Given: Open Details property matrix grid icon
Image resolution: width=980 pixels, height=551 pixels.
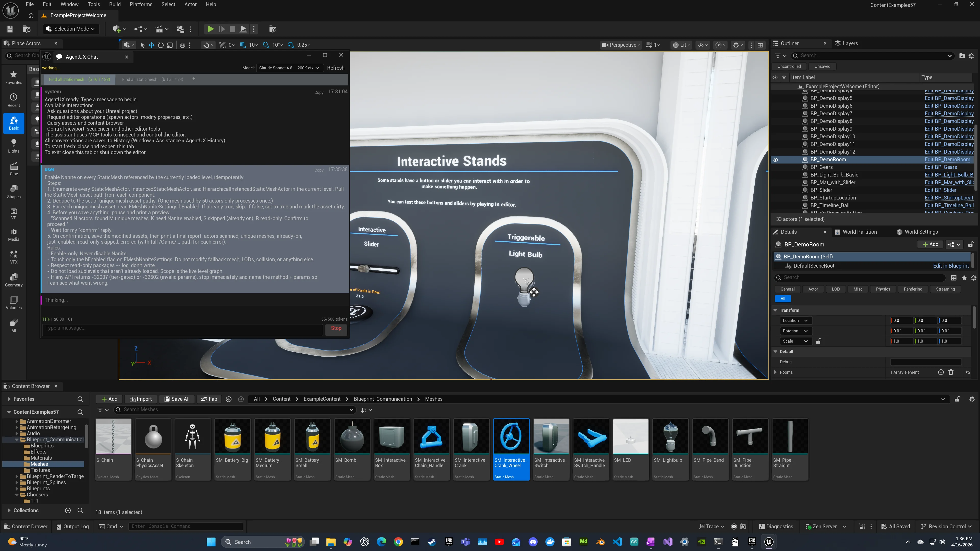Looking at the screenshot, I should (954, 278).
